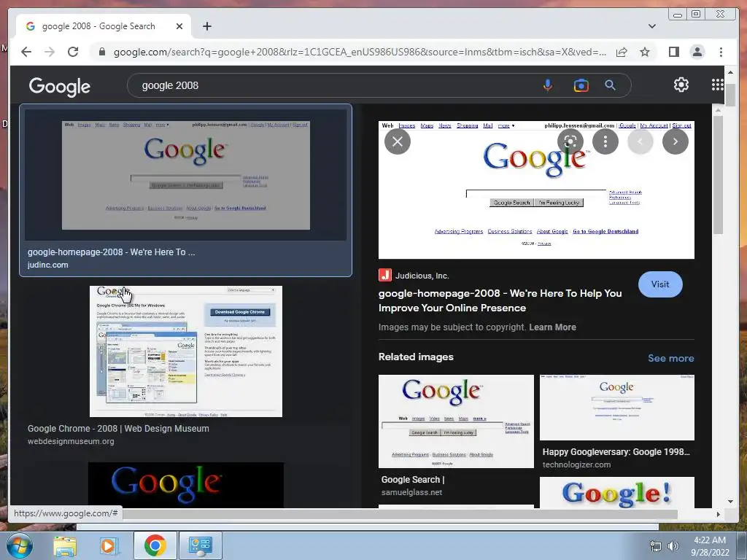Open the 'Google Search |' samuelglass.net related image
Image resolution: width=747 pixels, height=560 pixels.
(456, 421)
